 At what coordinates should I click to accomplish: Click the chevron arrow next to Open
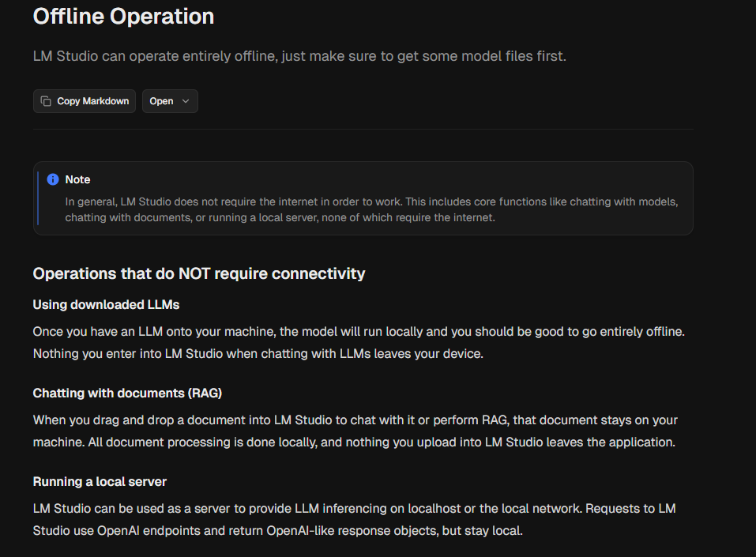pos(186,101)
